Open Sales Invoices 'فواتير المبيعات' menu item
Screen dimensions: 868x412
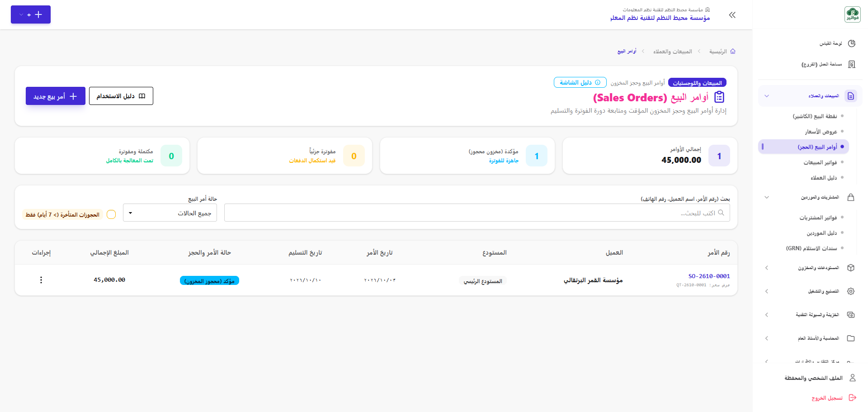(820, 162)
